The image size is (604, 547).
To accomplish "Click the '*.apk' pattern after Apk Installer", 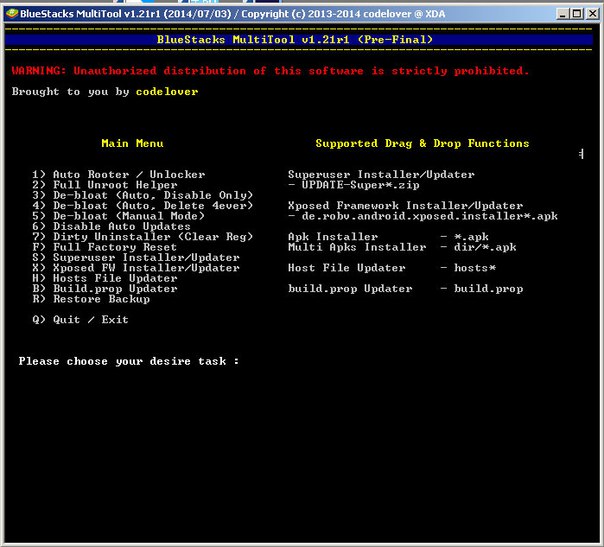I will [471, 237].
